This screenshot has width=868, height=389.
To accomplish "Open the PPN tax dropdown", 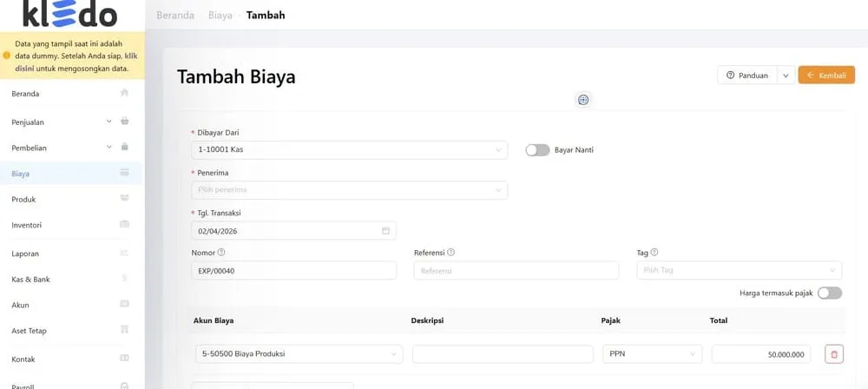I will tap(652, 354).
